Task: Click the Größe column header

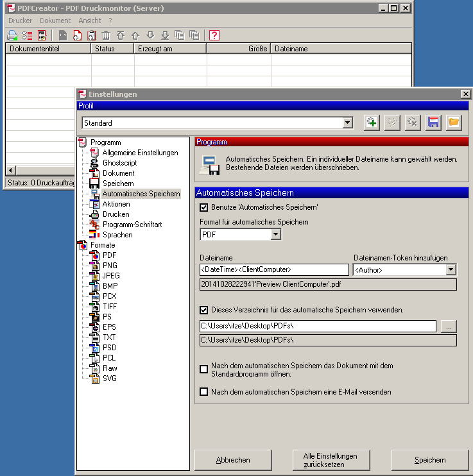Action: (x=239, y=49)
